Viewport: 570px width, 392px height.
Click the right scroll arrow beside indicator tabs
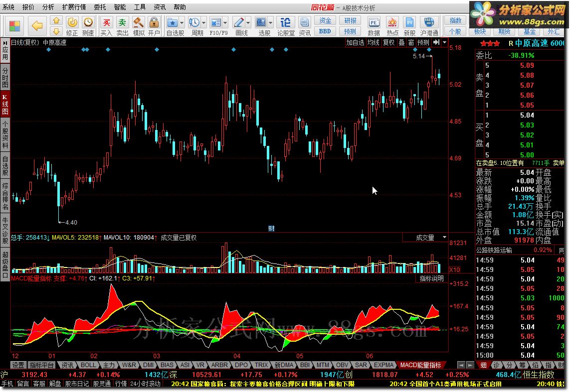point(470,365)
